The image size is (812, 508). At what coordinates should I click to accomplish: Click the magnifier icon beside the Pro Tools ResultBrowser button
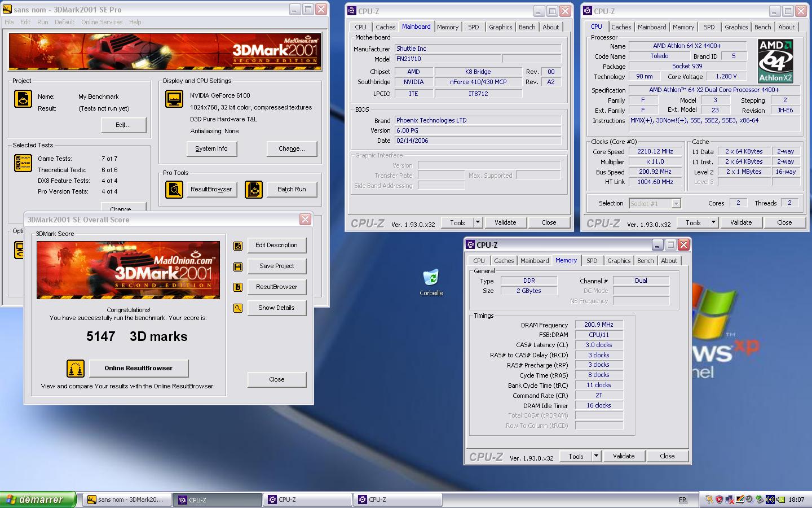click(174, 190)
